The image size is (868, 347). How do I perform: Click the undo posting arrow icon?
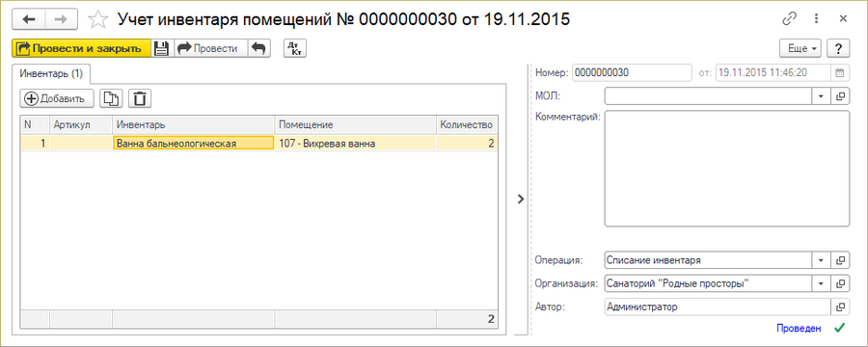[258, 48]
